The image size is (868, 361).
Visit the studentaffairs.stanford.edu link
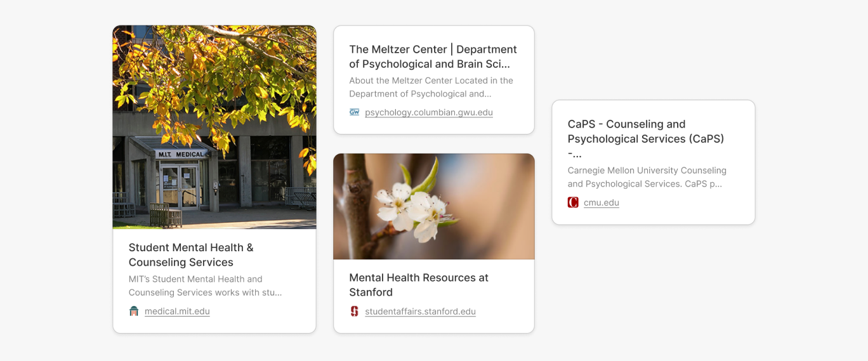click(420, 312)
